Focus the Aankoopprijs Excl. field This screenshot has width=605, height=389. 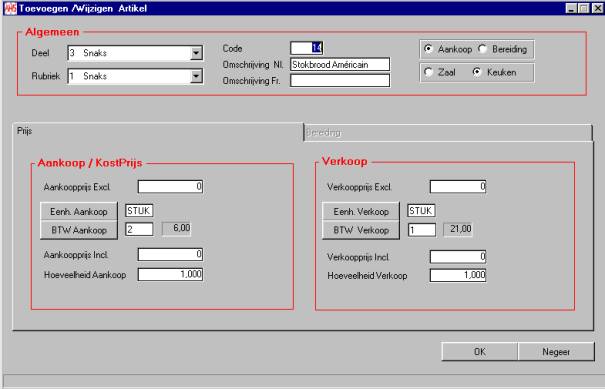[170, 187]
